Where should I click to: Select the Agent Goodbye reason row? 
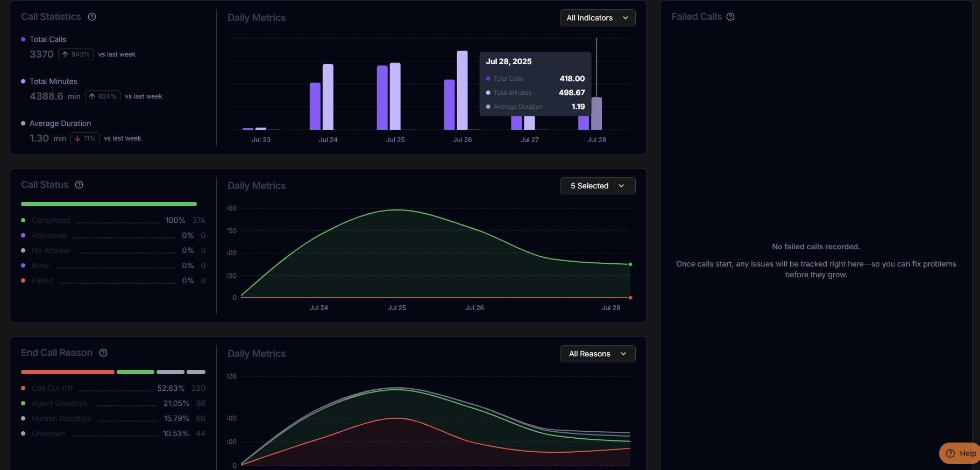click(59, 403)
